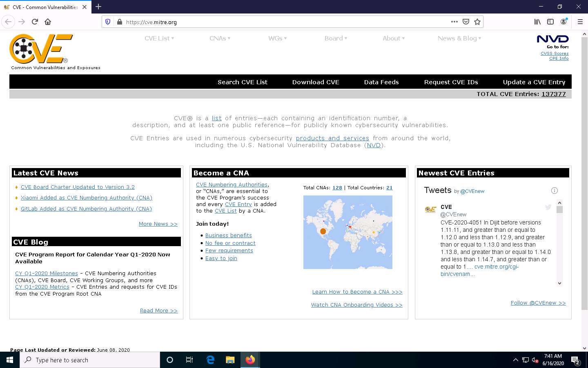The image size is (588, 368).
Task: Reload the CVE page
Action: click(x=35, y=22)
